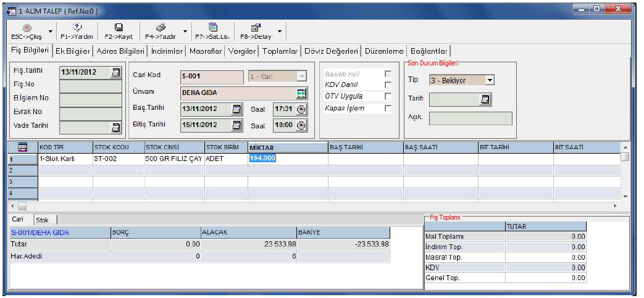Select the Stok tab in bottom panel
Viewport: 644px width, 298px height.
42,219
